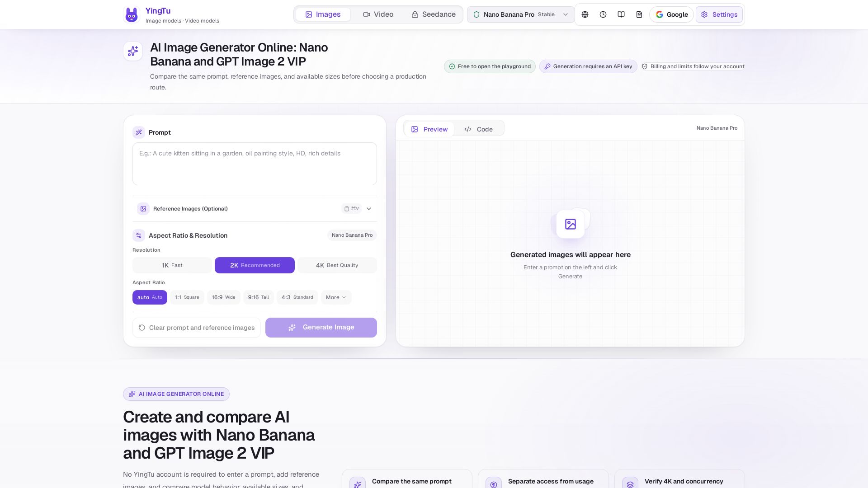Click sparkle icon next to Compare the same prompt
The image size is (868, 488).
[x=357, y=484]
